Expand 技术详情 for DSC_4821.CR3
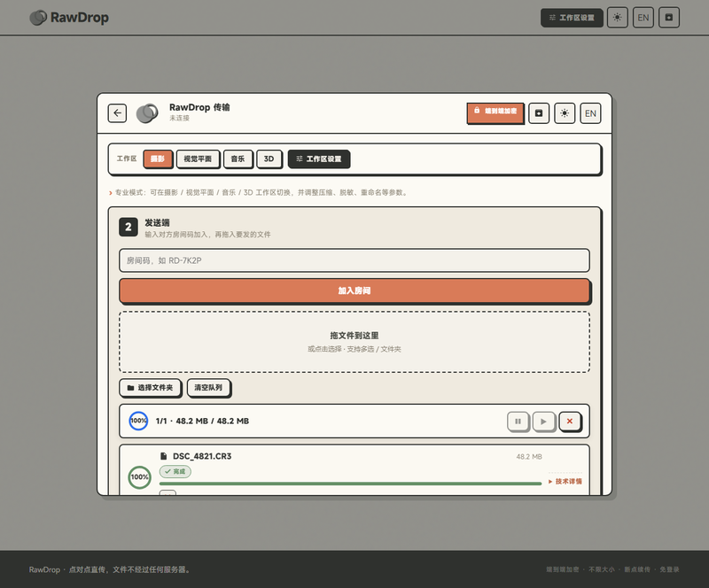The width and height of the screenshot is (709, 588). point(565,482)
